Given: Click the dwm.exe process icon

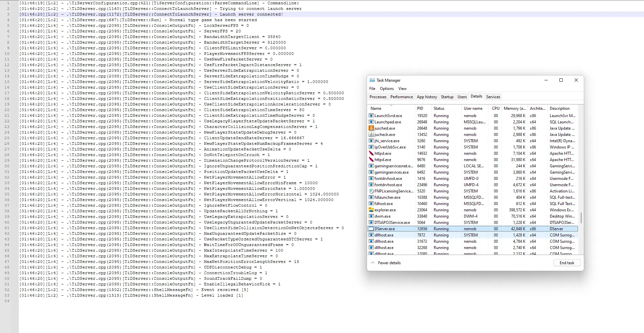Looking at the screenshot, I should coord(371,216).
